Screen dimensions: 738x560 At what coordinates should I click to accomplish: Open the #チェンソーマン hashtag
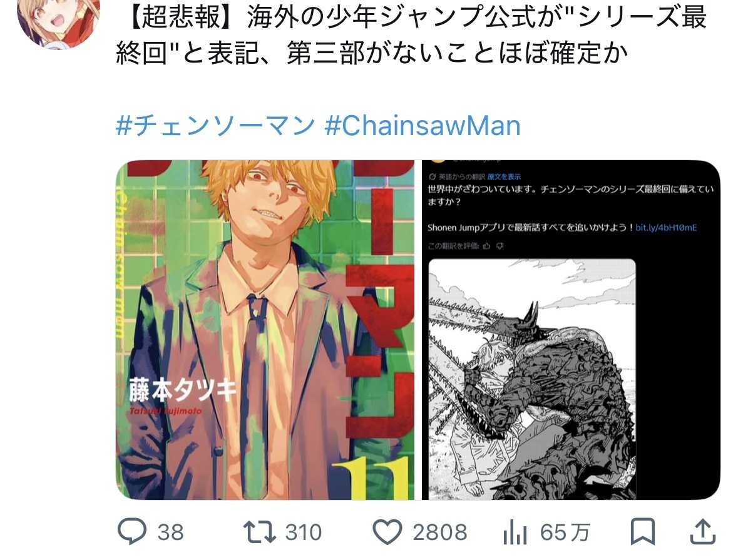215,126
